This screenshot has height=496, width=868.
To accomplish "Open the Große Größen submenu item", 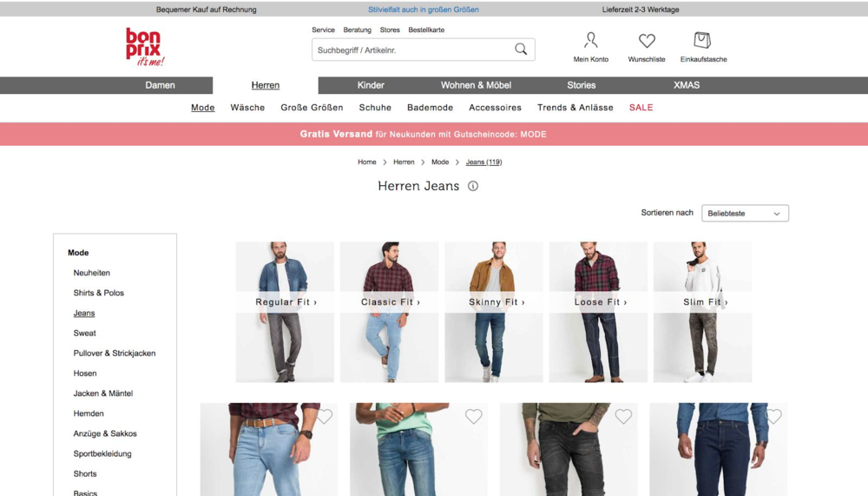I will [x=312, y=108].
